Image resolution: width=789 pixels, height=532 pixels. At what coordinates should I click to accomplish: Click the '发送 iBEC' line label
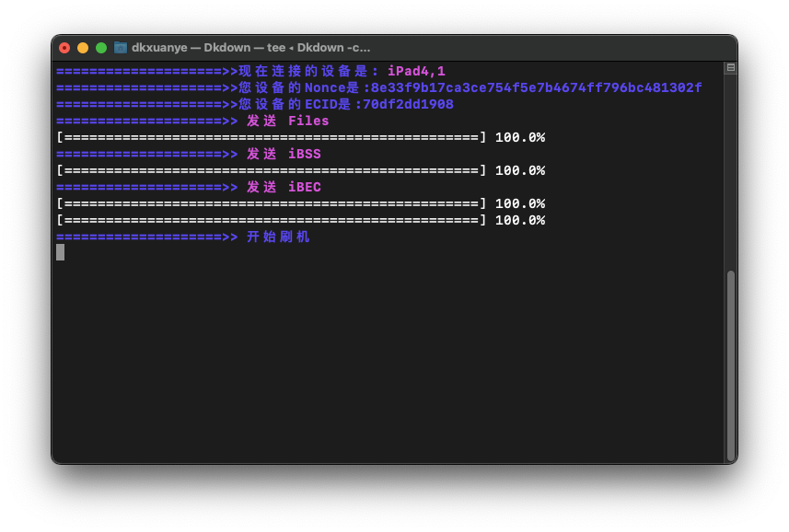point(284,188)
